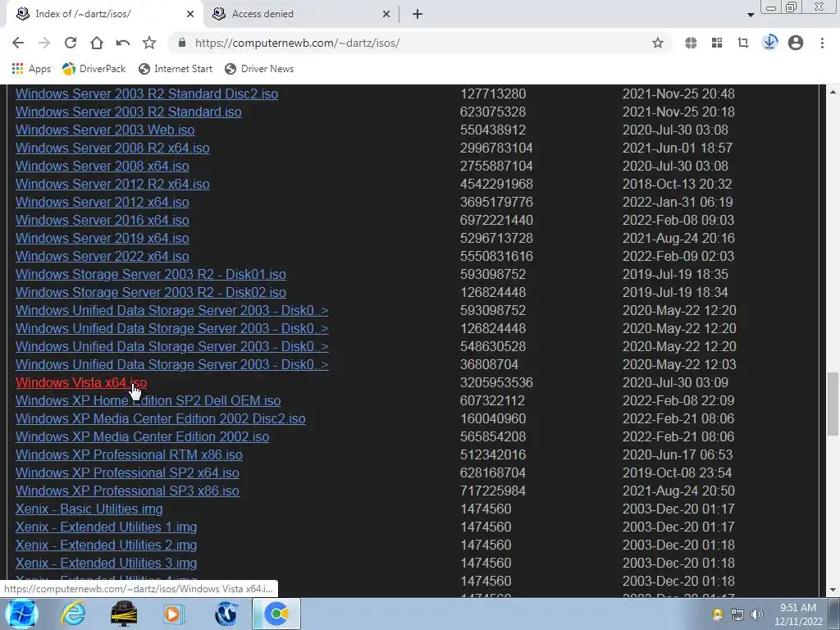This screenshot has height=630, width=840.
Task: Open Xenix - Extended Utilities 3.img link
Action: coord(106,563)
